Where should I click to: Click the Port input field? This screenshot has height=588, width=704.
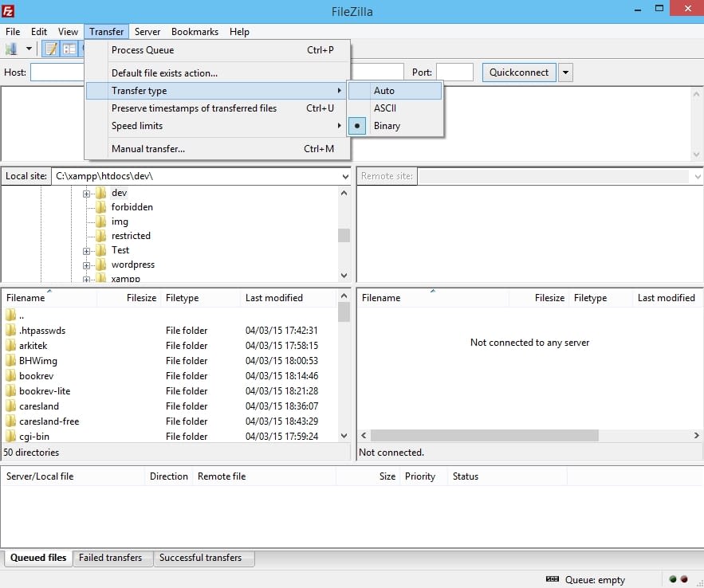pyautogui.click(x=454, y=73)
